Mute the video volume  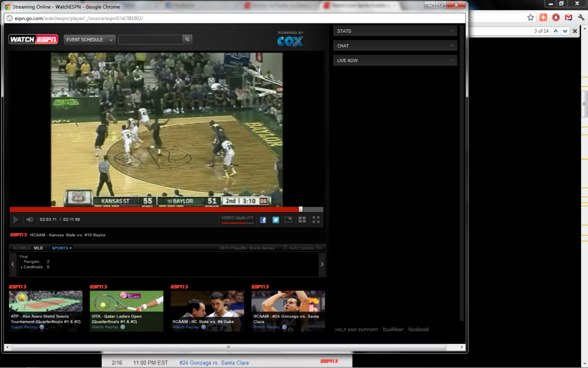(30, 219)
